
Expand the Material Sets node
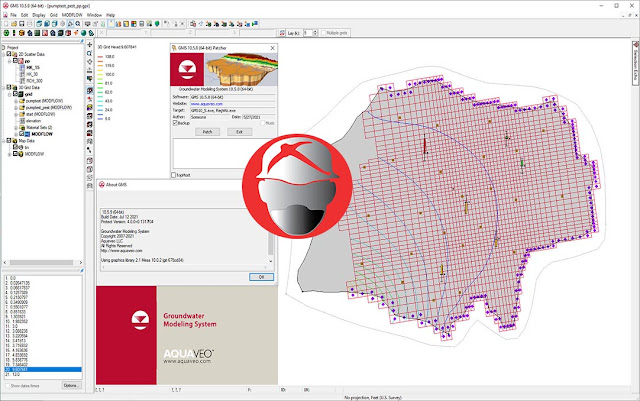click(16, 127)
